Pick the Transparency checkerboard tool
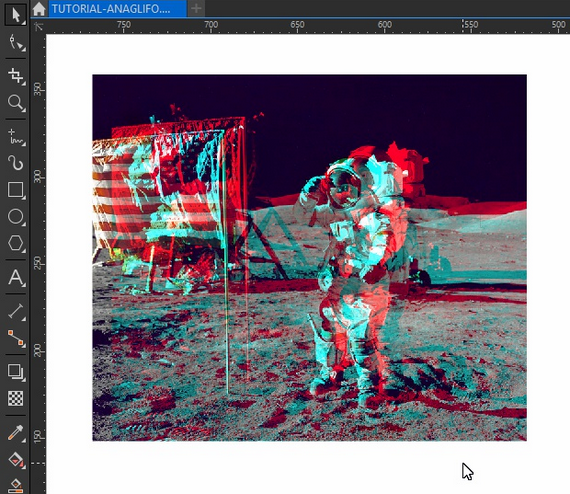Screen dimensions: 570x494 15,398
